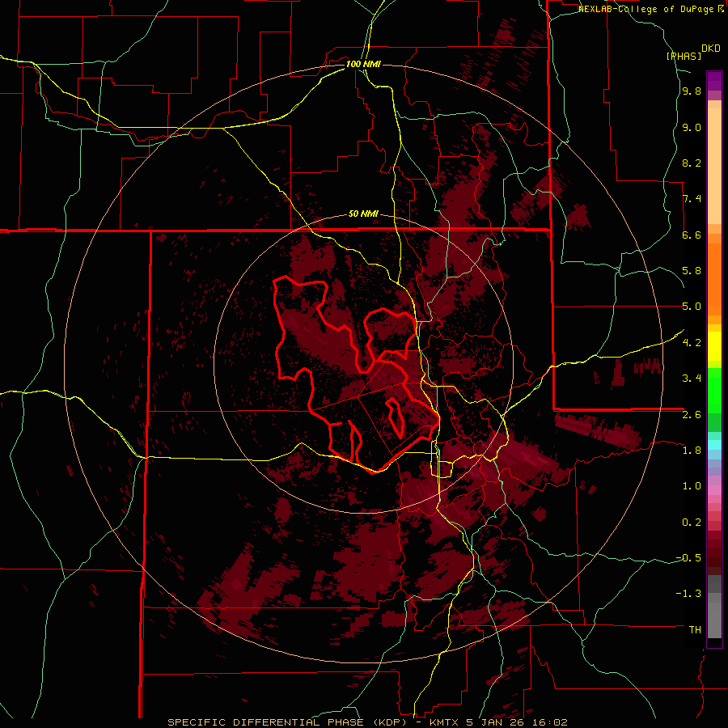Click the -0.5 value on the color scale

point(689,558)
